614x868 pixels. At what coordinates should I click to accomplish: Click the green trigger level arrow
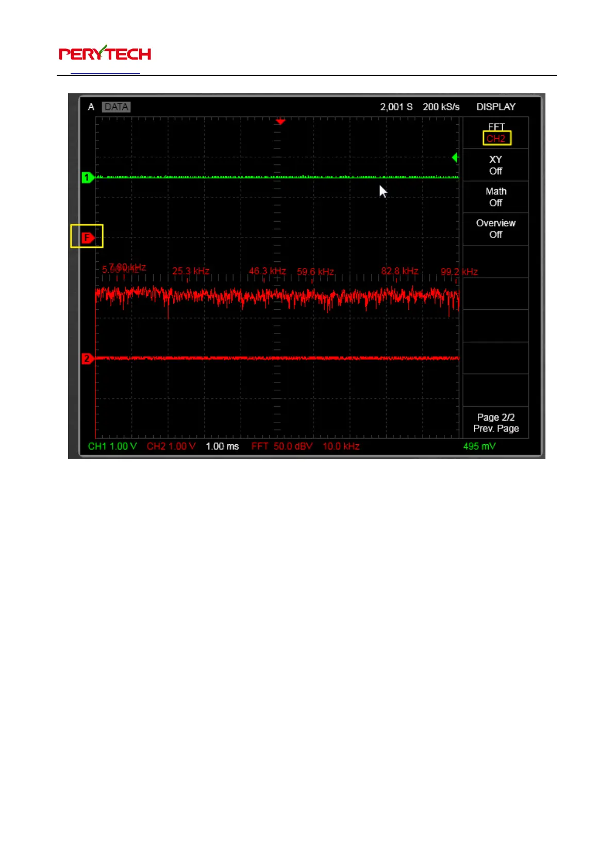tap(455, 157)
